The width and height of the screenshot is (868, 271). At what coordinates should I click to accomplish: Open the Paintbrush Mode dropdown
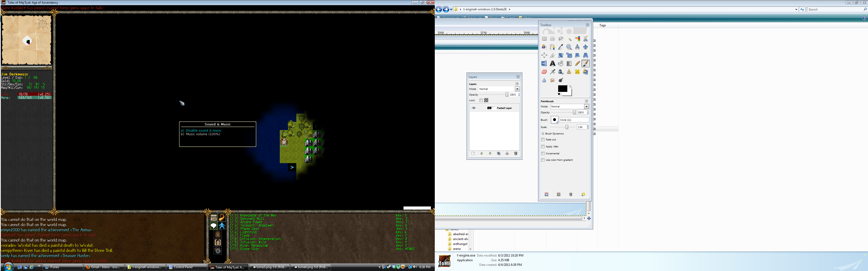586,106
